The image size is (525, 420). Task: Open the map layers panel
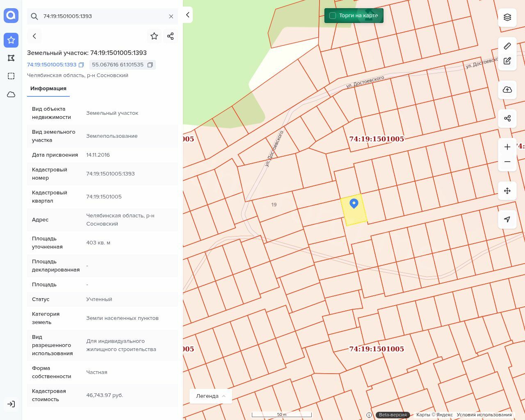pos(507,17)
